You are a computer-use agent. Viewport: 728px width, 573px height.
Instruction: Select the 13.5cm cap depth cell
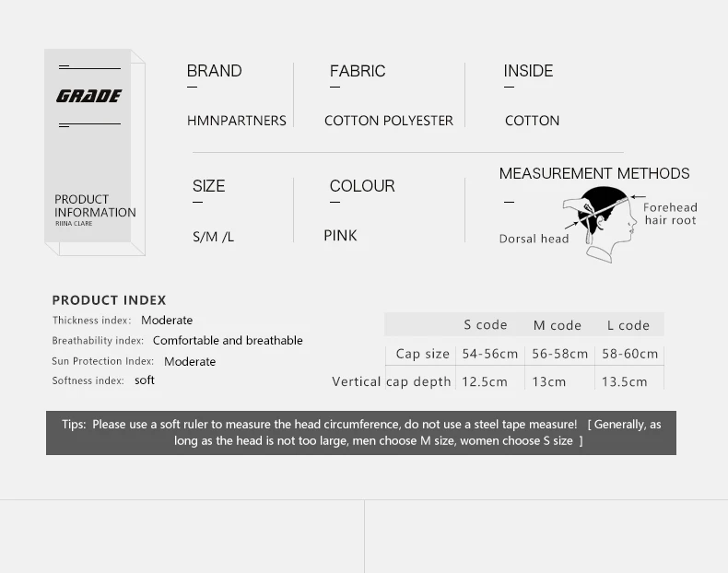pos(625,381)
